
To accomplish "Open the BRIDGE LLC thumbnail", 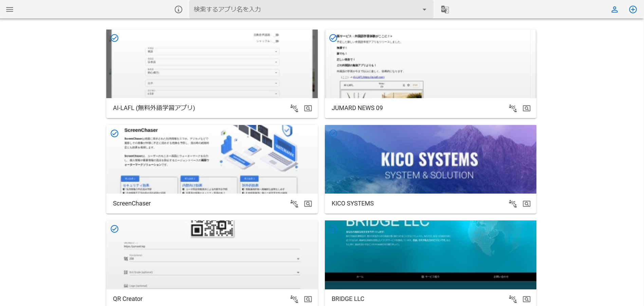I will pyautogui.click(x=430, y=255).
